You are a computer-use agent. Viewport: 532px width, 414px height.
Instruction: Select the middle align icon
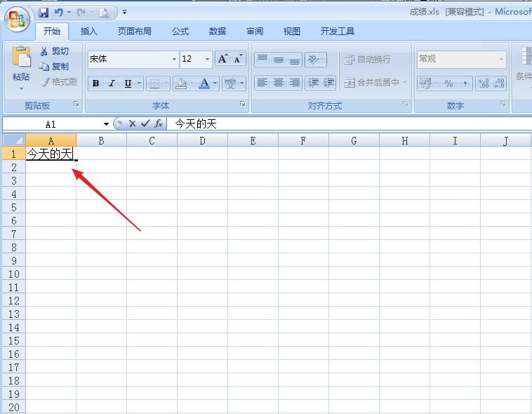(279, 60)
